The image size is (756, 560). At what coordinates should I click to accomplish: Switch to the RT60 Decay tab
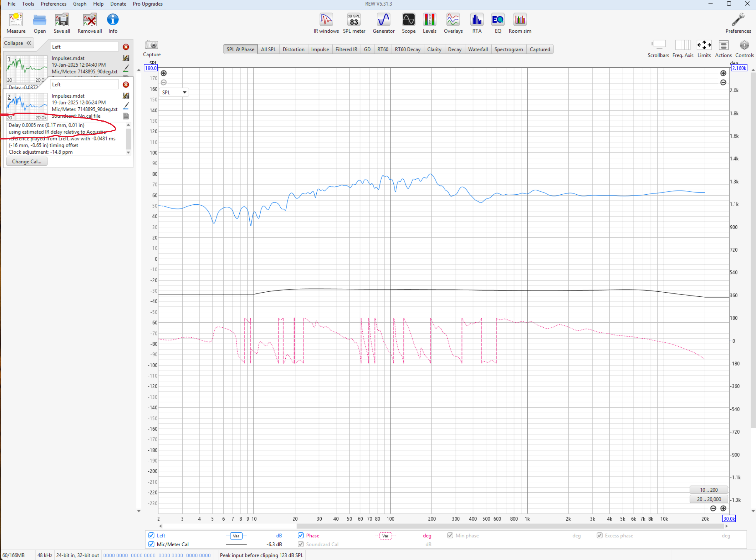point(407,49)
